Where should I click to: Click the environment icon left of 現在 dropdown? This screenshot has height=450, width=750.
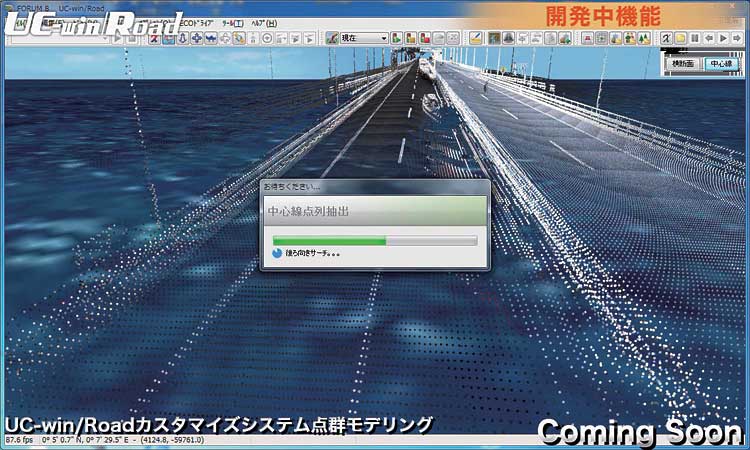pos(332,38)
